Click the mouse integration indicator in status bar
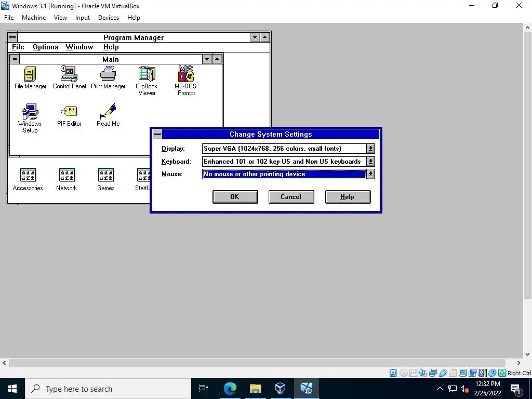532x399 pixels. tap(492, 373)
